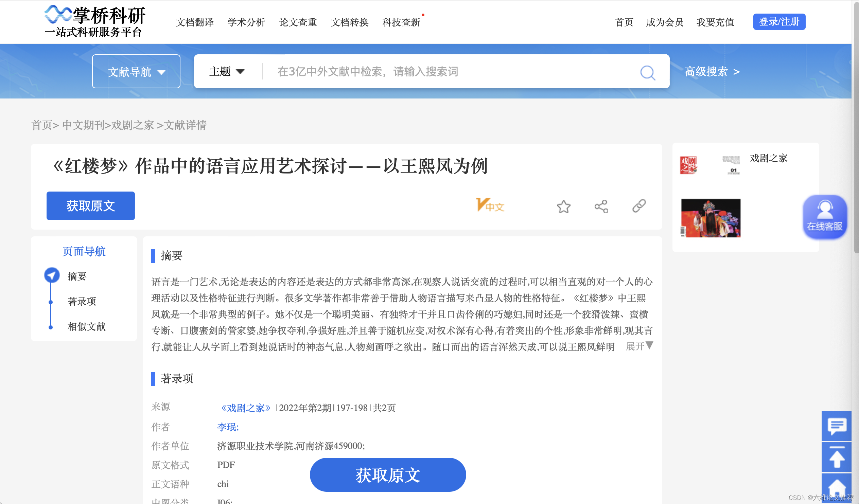Viewport: 859px width, 504px height.
Task: Click the star favorite icon
Action: coord(563,206)
